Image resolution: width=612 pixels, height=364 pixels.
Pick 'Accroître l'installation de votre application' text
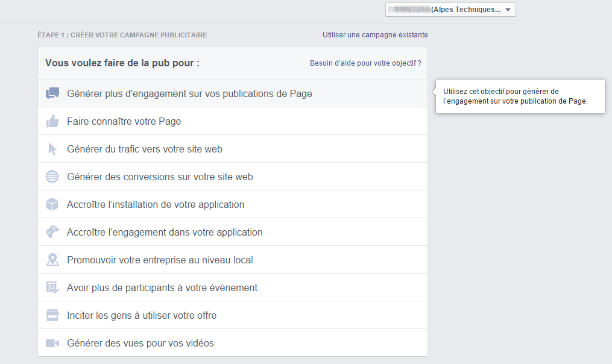tap(156, 204)
